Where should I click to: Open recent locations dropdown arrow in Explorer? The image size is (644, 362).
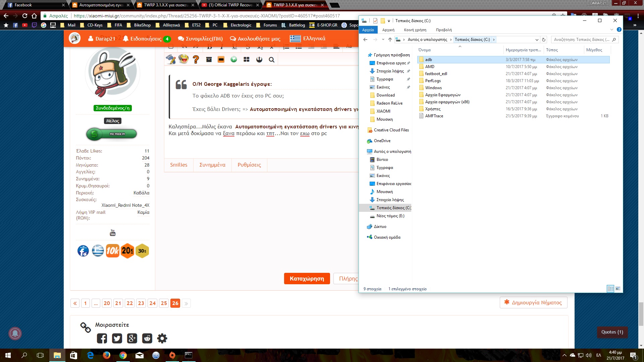point(383,40)
